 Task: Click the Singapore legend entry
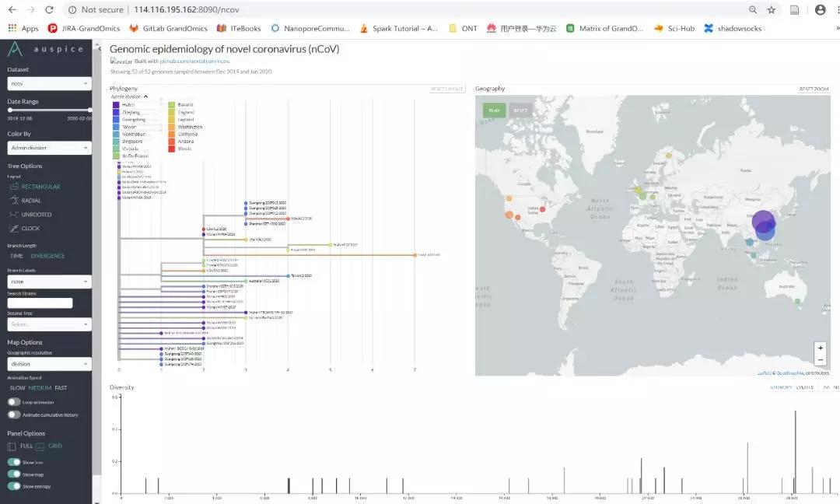(127, 142)
